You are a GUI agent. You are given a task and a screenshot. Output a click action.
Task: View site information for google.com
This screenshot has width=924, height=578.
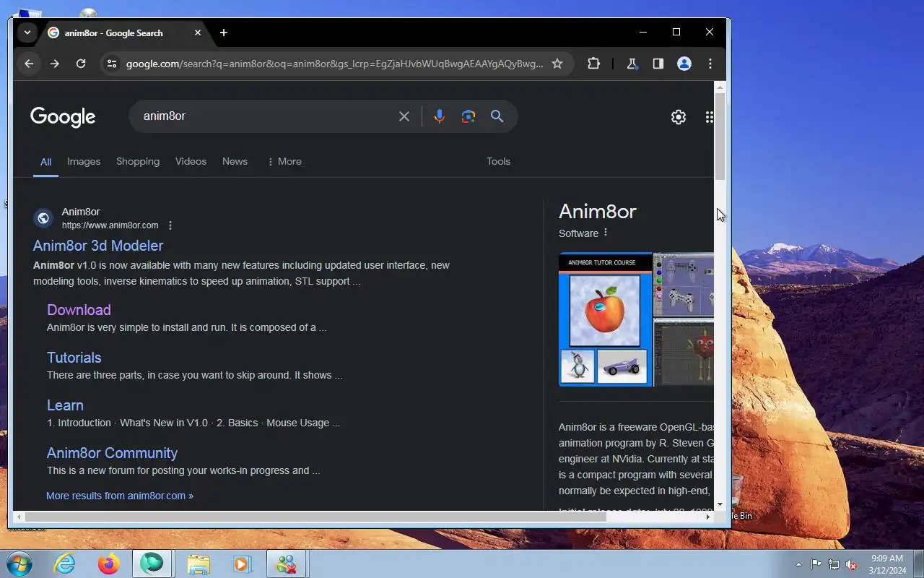tap(111, 64)
